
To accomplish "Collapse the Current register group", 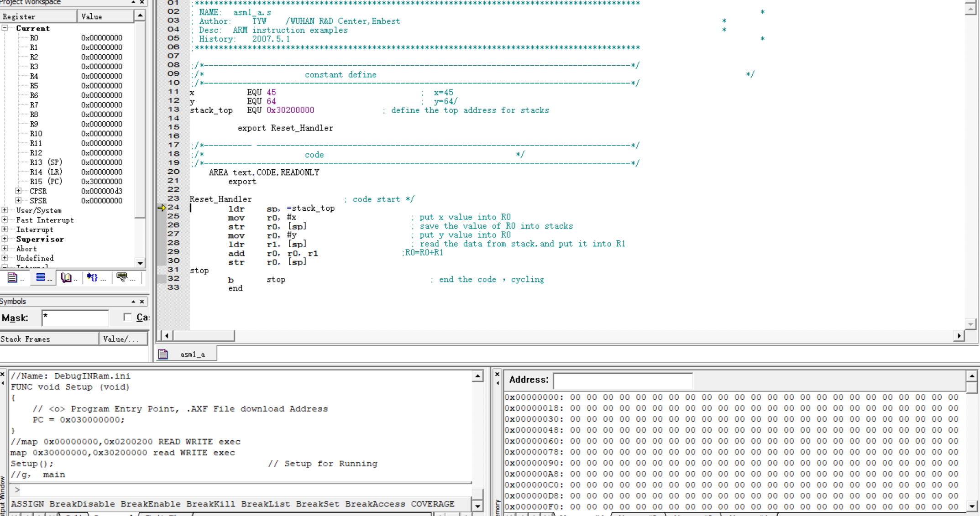I will coord(5,28).
